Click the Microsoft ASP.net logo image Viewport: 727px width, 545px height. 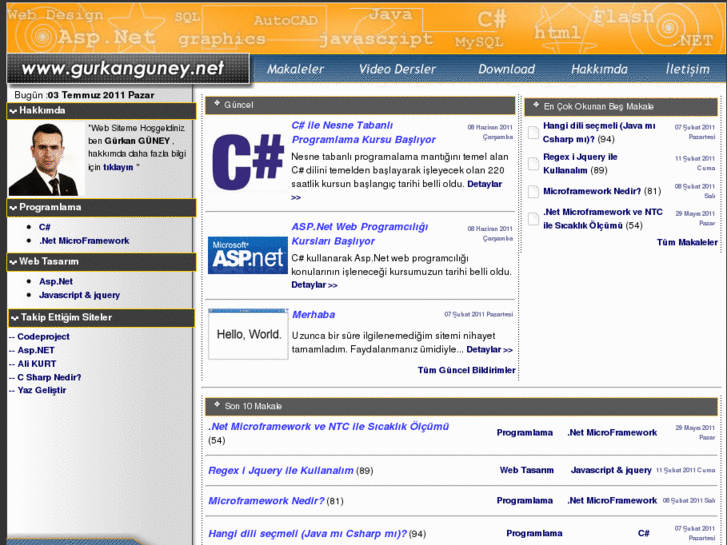pos(248,255)
